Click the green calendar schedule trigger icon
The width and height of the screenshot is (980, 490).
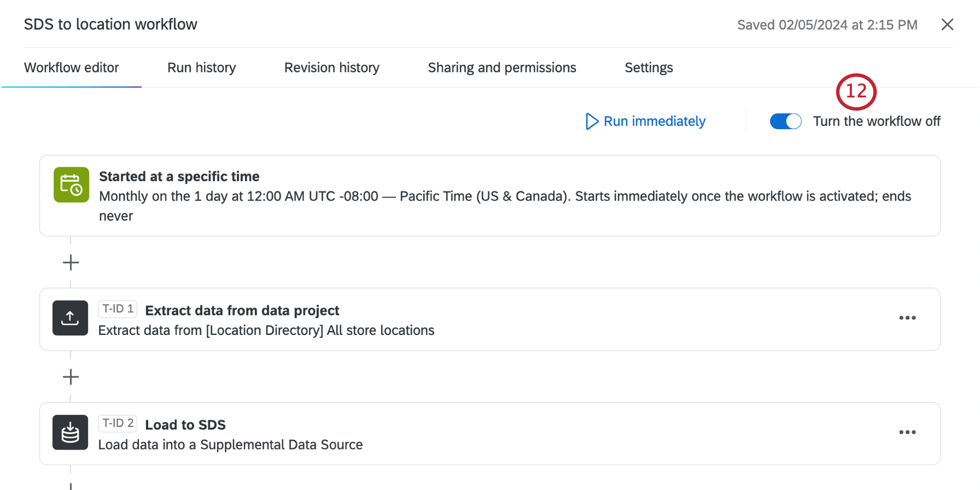(x=71, y=184)
